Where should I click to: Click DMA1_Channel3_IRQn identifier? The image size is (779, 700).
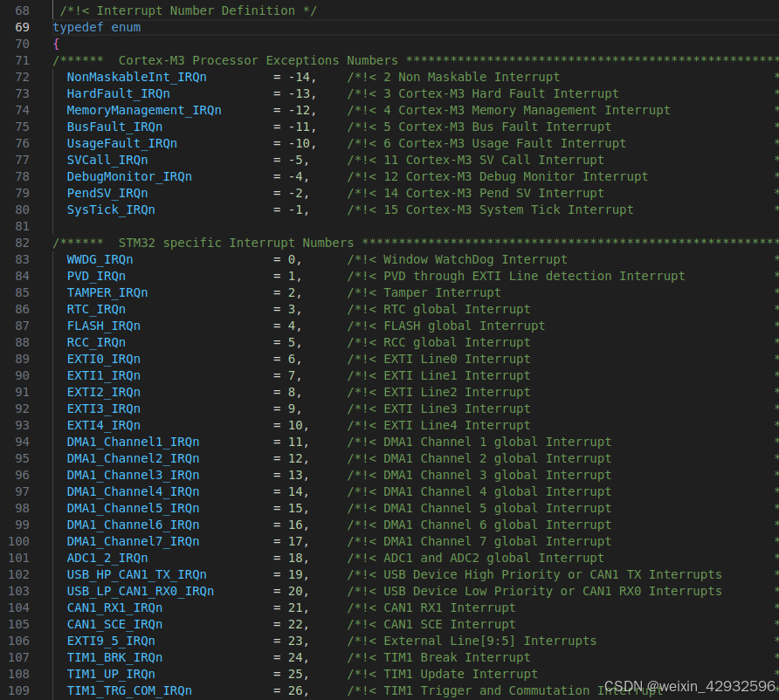pos(133,475)
